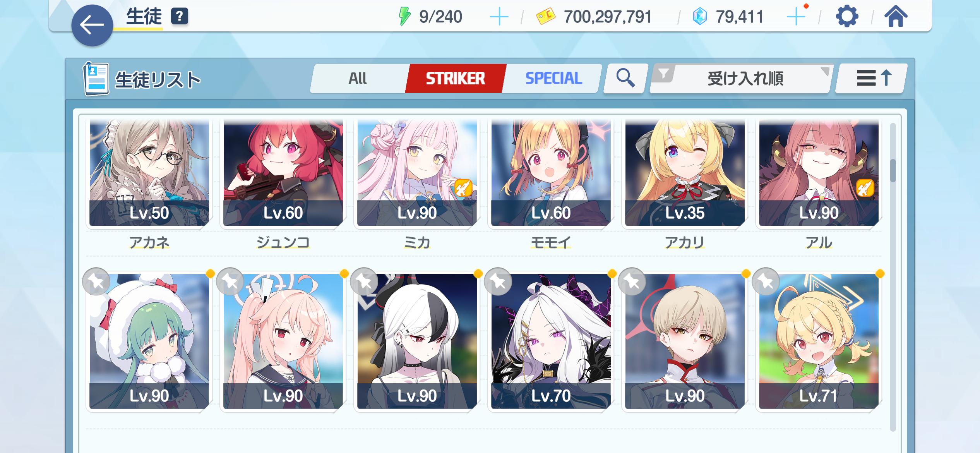The width and height of the screenshot is (980, 453).
Task: Select student ミカ Lv.90
Action: (x=417, y=173)
